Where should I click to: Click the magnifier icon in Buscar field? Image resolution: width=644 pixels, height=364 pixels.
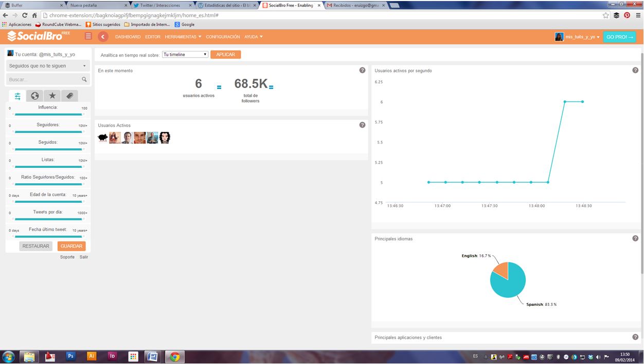click(x=84, y=80)
